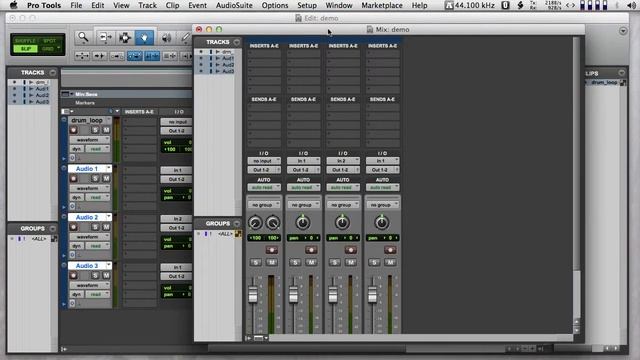Open the Grid mode dropdown arrow
This screenshot has height=360, width=640.
point(59,48)
